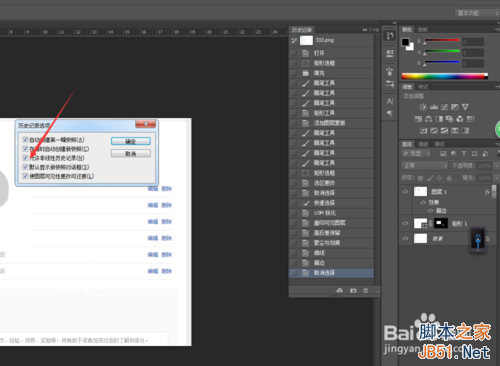Toggle the first checkbox ending with (A)
The width and height of the screenshot is (500, 366).
pyautogui.click(x=25, y=139)
